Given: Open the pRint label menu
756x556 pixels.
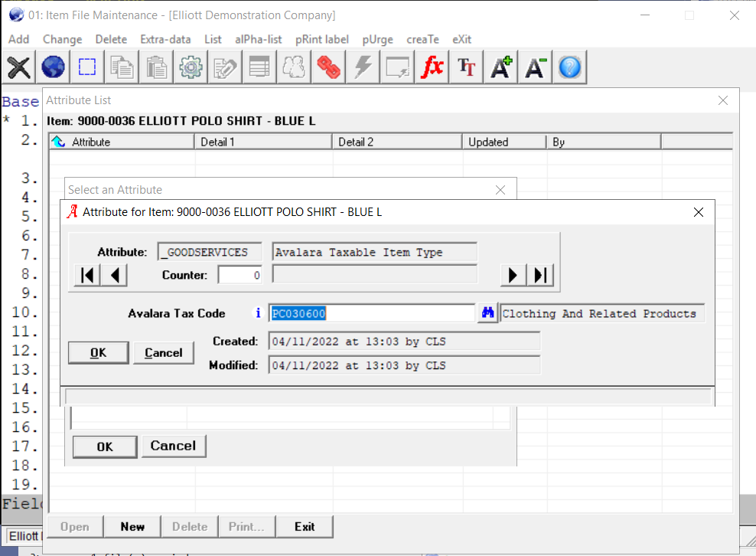Looking at the screenshot, I should tap(322, 40).
